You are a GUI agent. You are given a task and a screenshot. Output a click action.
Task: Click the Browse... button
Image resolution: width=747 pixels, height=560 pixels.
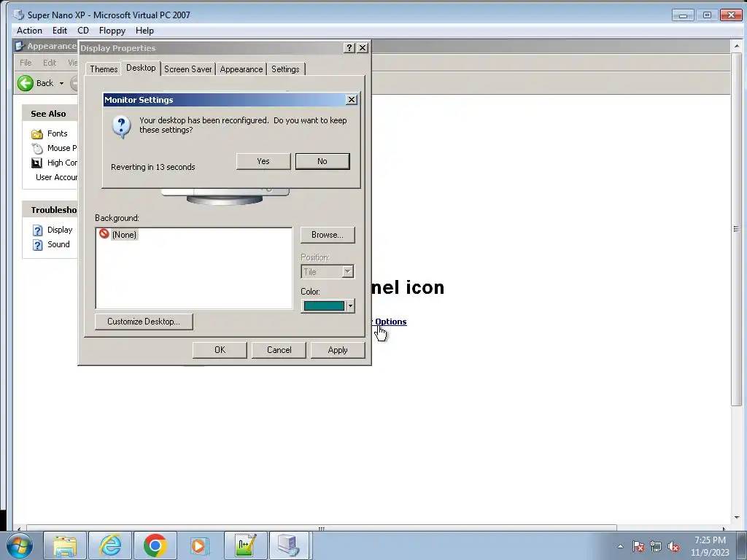pyautogui.click(x=328, y=235)
